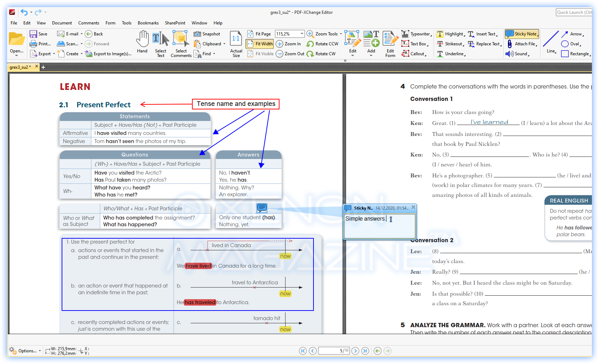Expand the Zoom Tools dropdown
Image resolution: width=599 pixels, height=364 pixels.
[x=341, y=34]
